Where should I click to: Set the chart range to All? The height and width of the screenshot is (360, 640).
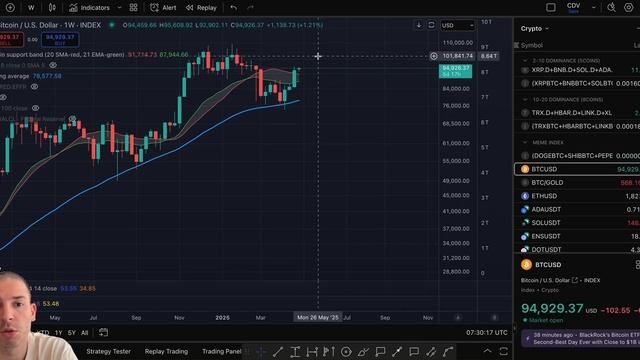(84, 333)
